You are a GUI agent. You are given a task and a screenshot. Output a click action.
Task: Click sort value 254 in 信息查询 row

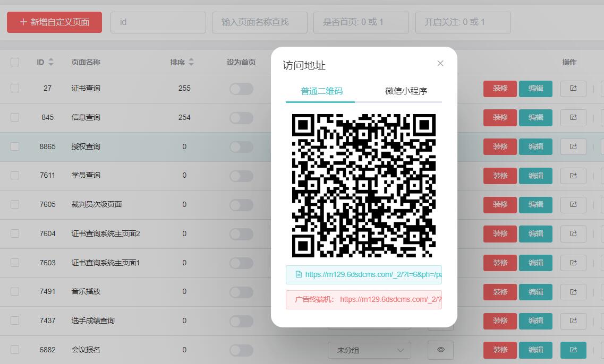click(x=184, y=117)
